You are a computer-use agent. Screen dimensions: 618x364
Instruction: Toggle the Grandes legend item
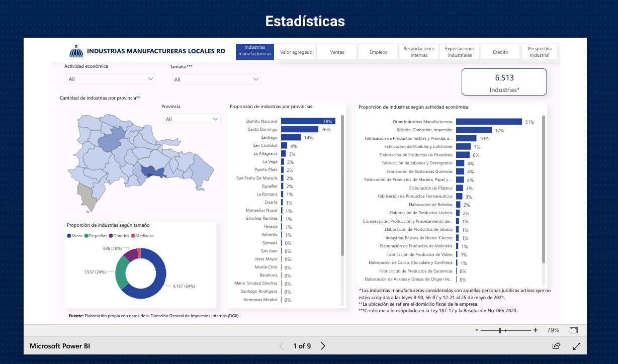[118, 236]
